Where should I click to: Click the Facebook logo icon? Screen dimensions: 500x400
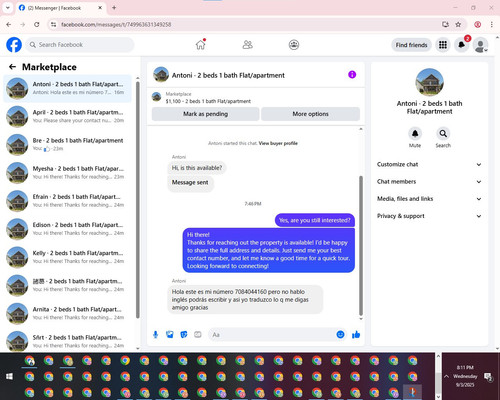click(x=14, y=45)
